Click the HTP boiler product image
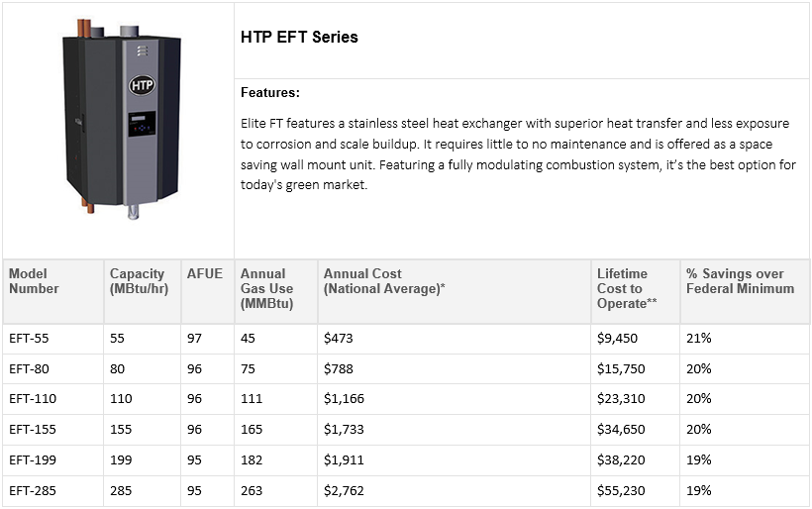812x509 pixels. tap(122, 120)
